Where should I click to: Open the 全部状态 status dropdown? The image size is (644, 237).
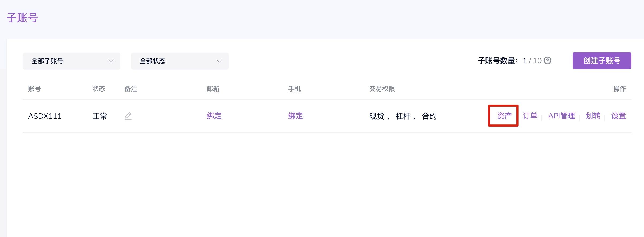point(180,61)
